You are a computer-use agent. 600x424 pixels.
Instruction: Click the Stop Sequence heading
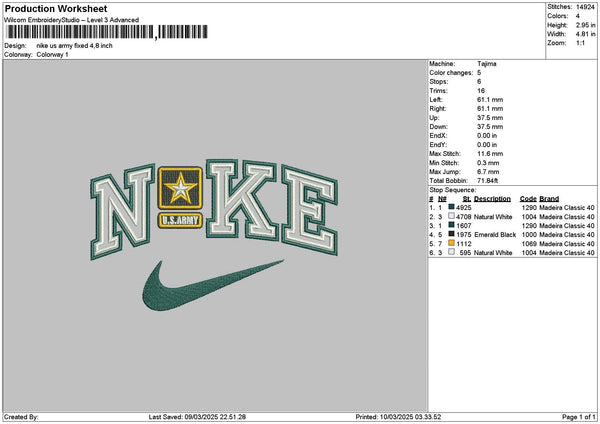pos(453,190)
